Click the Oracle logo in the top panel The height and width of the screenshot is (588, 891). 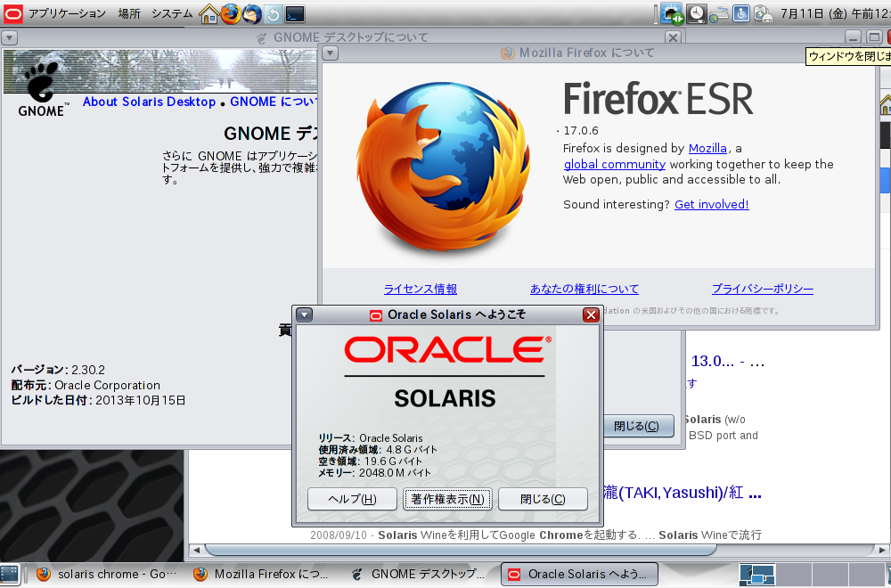click(13, 13)
